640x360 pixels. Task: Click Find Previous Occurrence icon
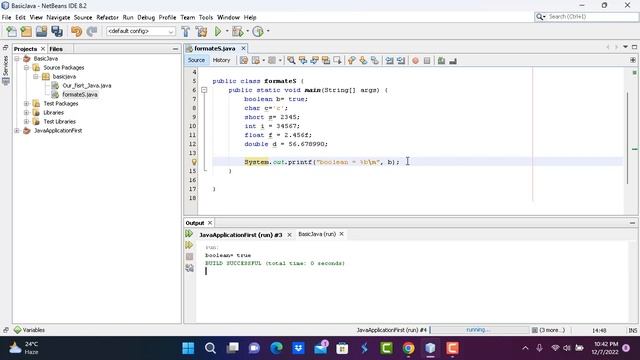[x=302, y=60]
